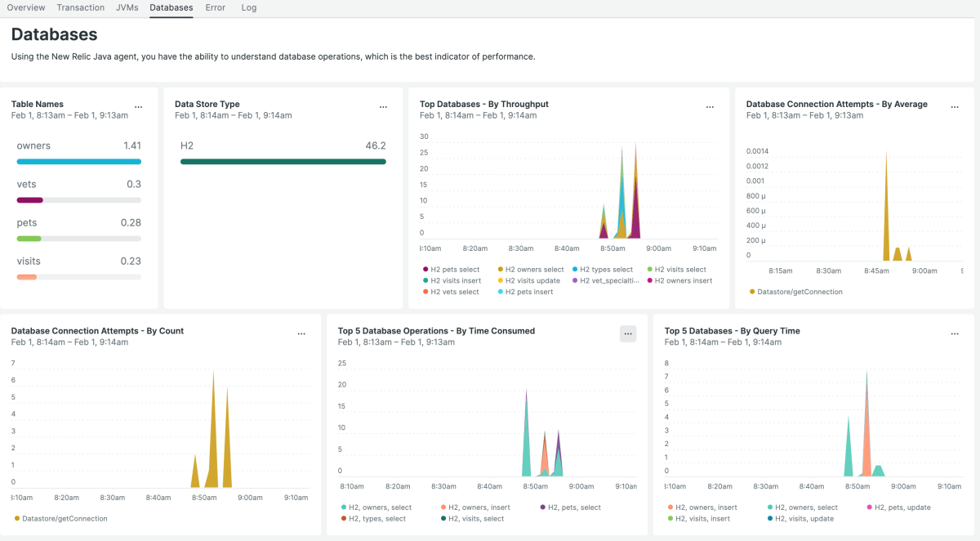Open the Log tab
Screen dimensions: 980x541
249,7
